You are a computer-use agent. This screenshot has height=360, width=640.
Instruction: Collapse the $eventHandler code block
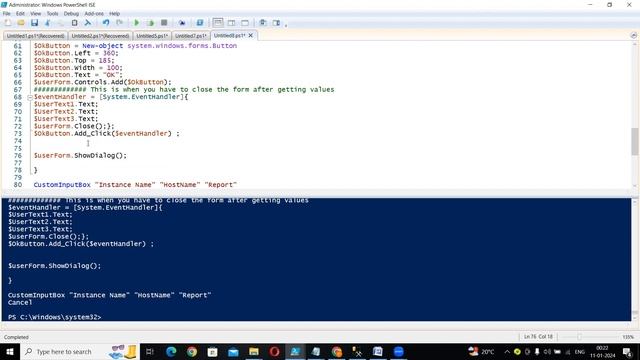[30, 97]
